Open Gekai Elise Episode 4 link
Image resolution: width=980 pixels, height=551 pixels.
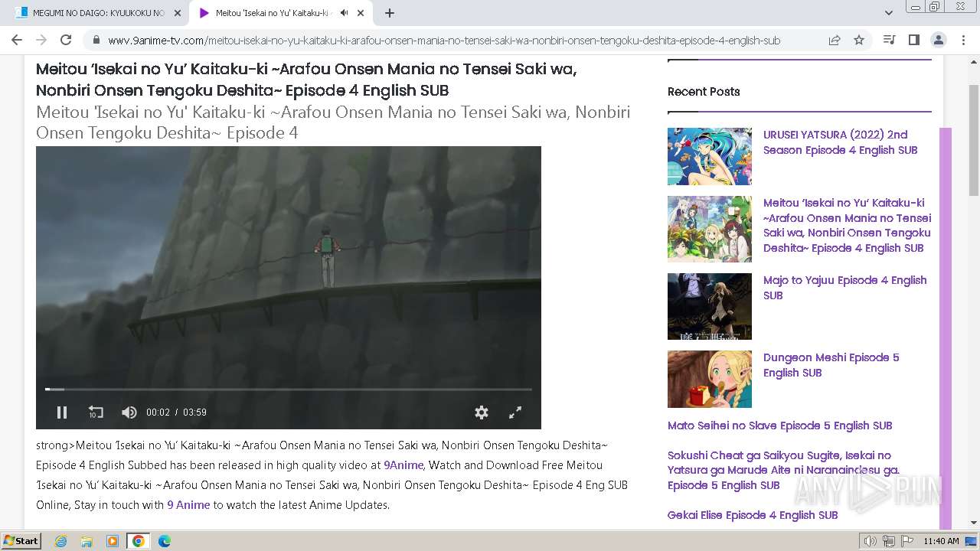click(x=753, y=515)
